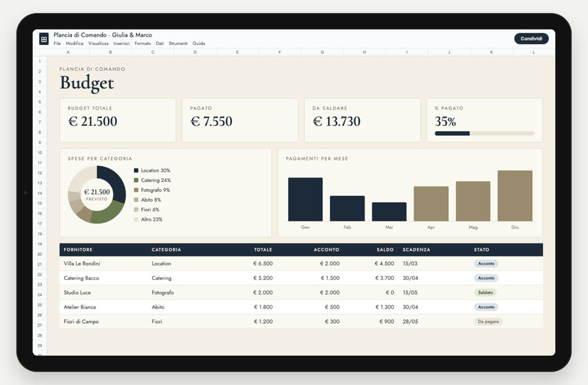
Task: Click the Saldato status badge for Studio Luce
Action: [x=485, y=292]
